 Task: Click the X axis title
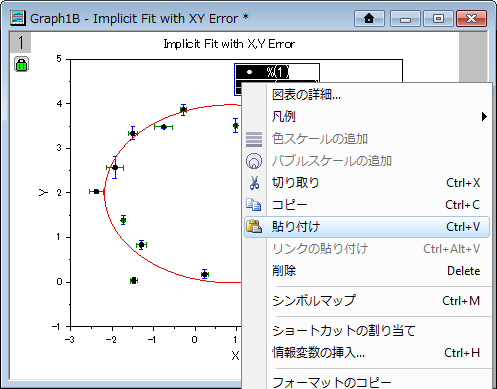click(x=235, y=356)
